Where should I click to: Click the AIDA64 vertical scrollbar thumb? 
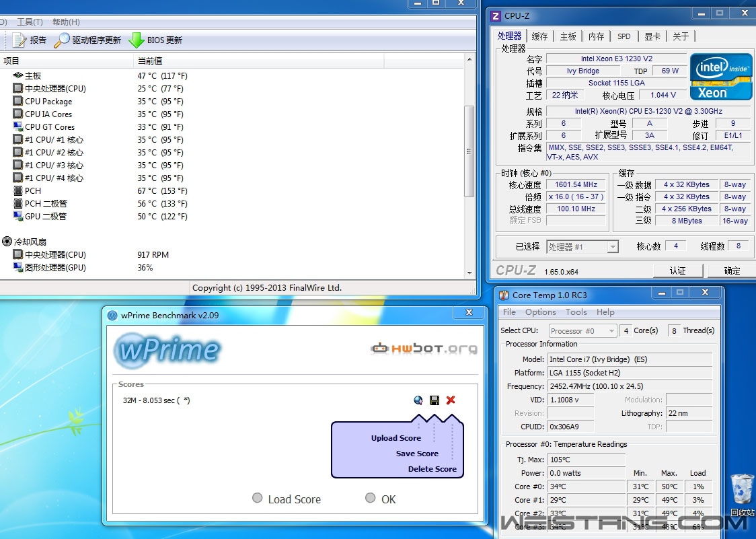pyautogui.click(x=469, y=151)
